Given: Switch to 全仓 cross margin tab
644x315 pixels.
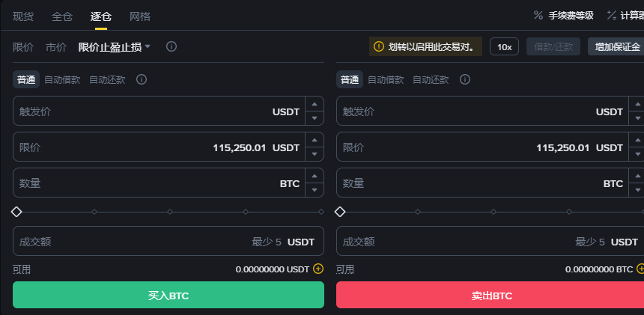Looking at the screenshot, I should [x=62, y=16].
